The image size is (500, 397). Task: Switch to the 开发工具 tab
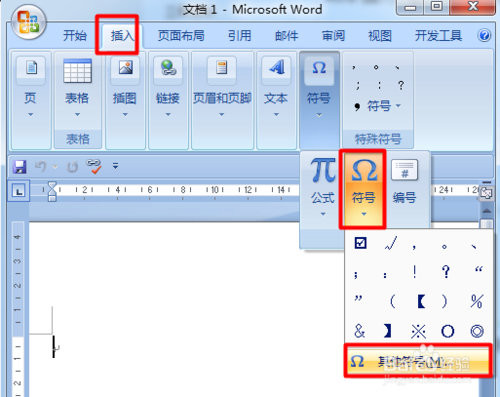(438, 35)
